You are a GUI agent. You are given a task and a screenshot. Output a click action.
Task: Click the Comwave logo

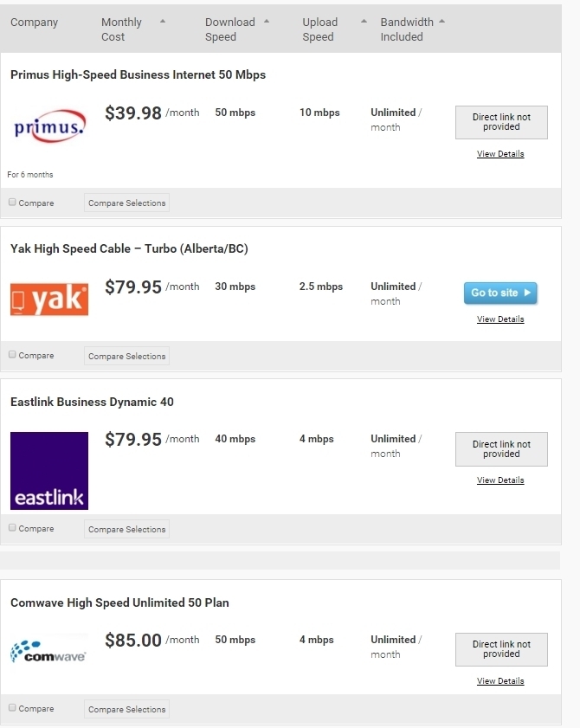click(x=49, y=651)
